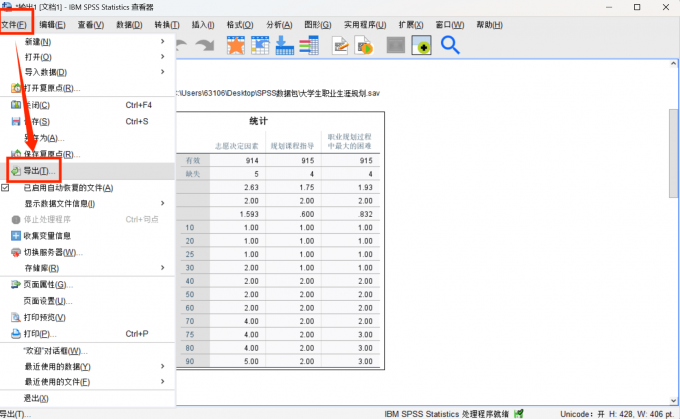Click the magnifying glass search icon in toolbar
This screenshot has width=680, height=419.
(x=450, y=45)
